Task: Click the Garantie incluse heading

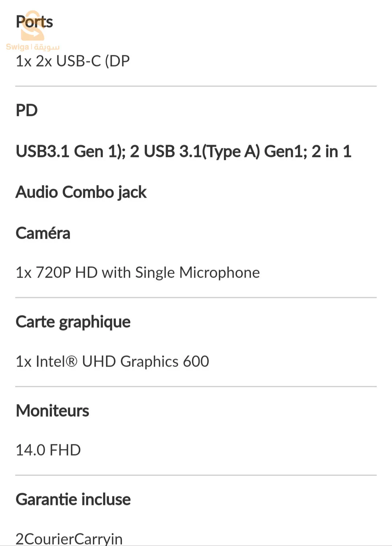Action: [x=73, y=499]
